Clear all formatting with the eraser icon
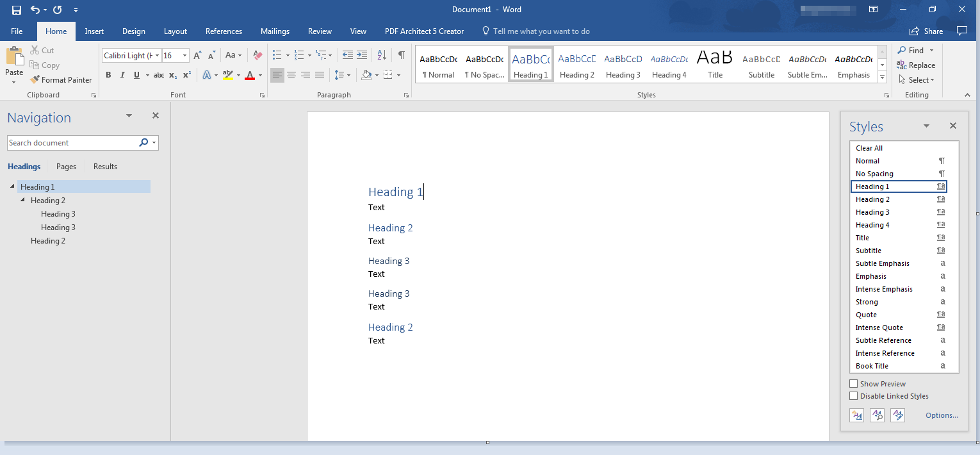980x455 pixels. pos(257,56)
